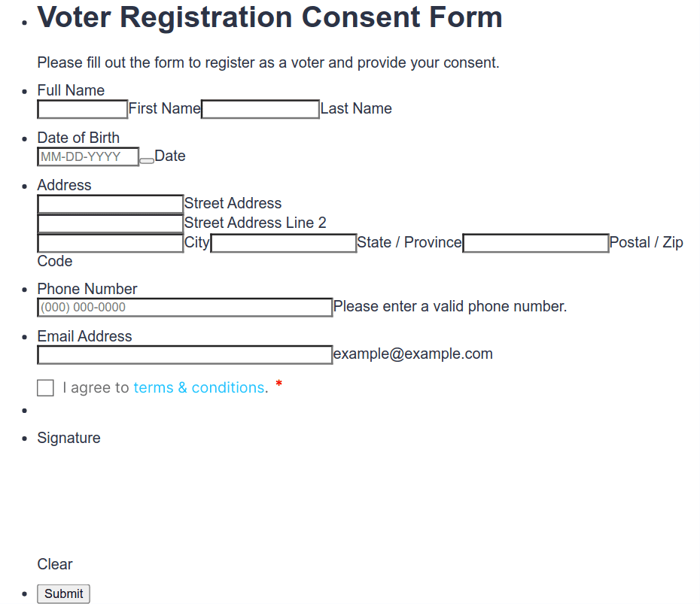Click the First Name input field
The width and height of the screenshot is (700, 604).
pos(83,110)
